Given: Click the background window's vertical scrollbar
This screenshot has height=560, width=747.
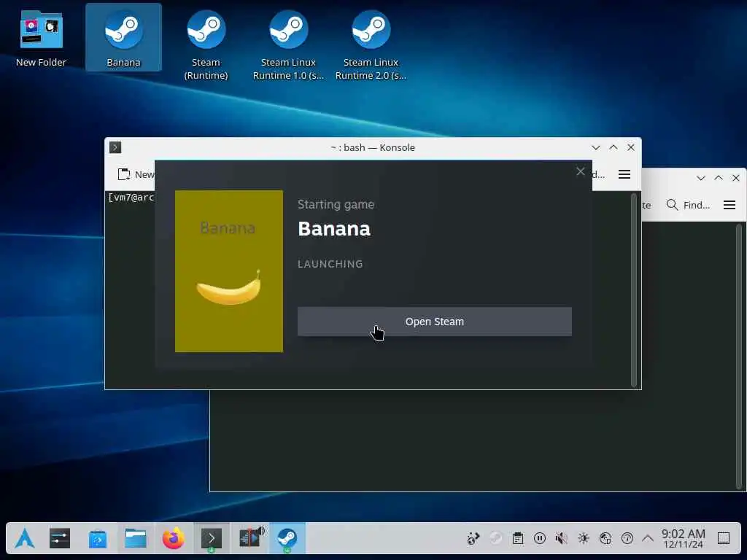Looking at the screenshot, I should [x=739, y=356].
